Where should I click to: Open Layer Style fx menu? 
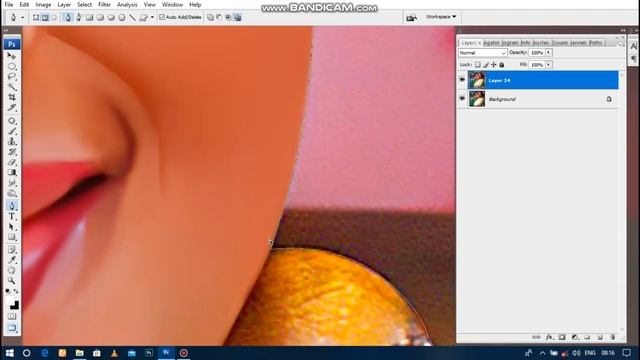point(549,337)
